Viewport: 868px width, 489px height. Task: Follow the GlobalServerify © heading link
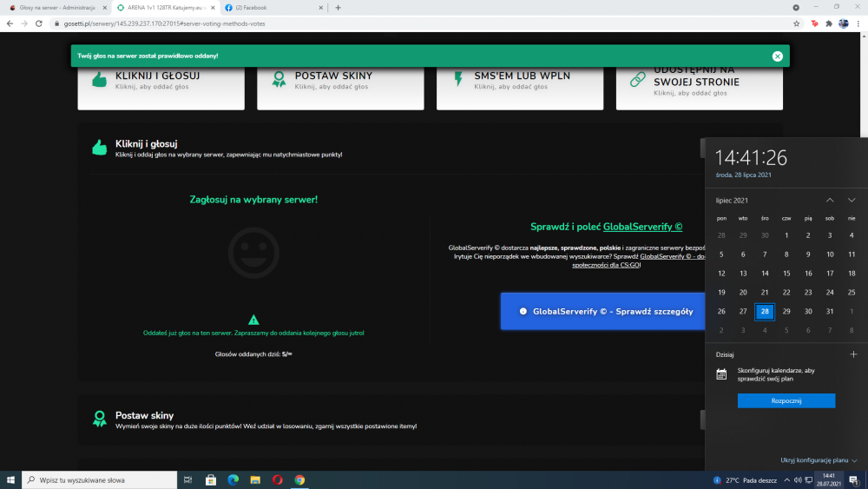point(642,227)
